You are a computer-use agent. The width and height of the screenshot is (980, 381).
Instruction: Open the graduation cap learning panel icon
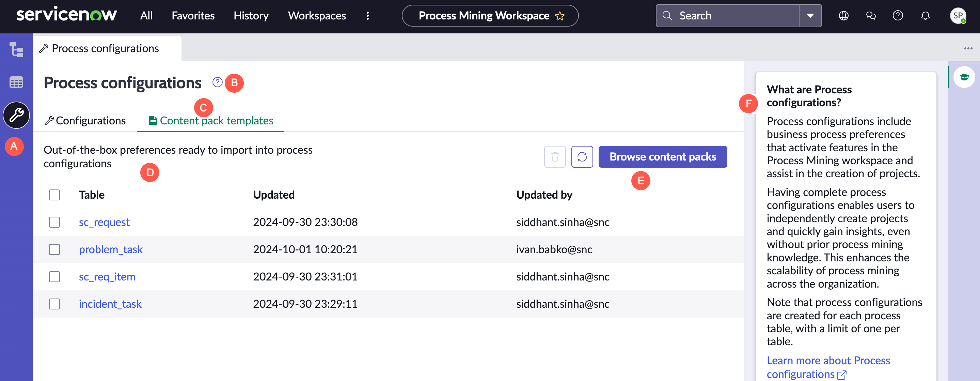tap(964, 77)
